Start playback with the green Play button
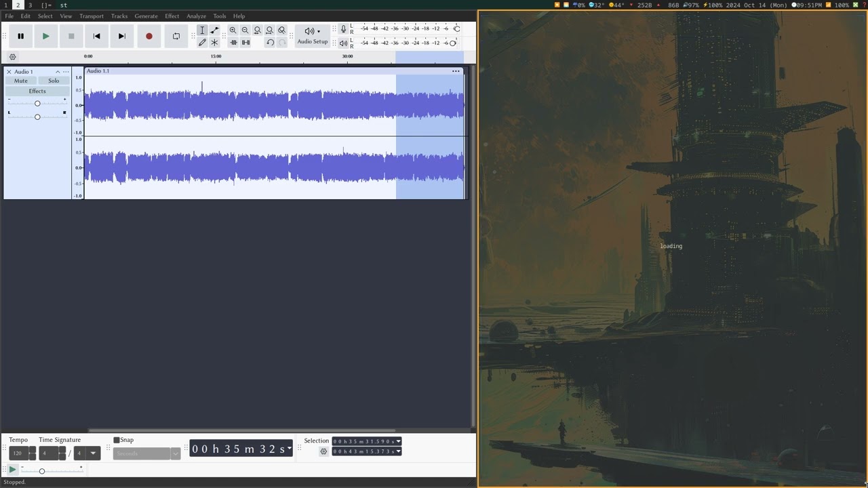The height and width of the screenshot is (488, 868). click(45, 36)
